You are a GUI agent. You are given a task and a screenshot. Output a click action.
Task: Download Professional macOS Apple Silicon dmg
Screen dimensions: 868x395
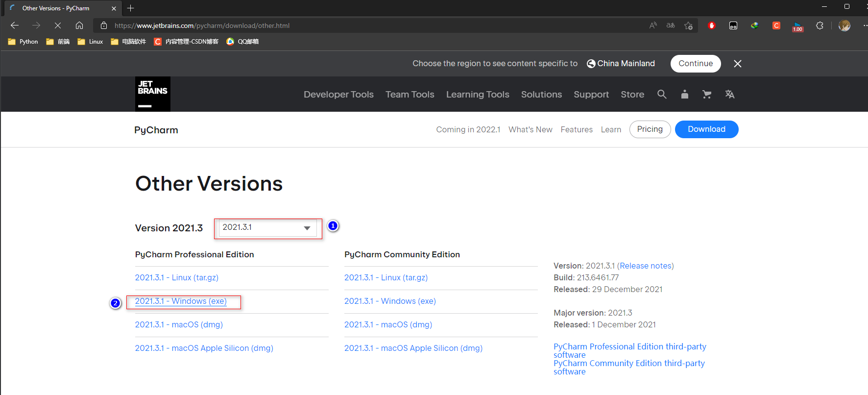pyautogui.click(x=204, y=348)
